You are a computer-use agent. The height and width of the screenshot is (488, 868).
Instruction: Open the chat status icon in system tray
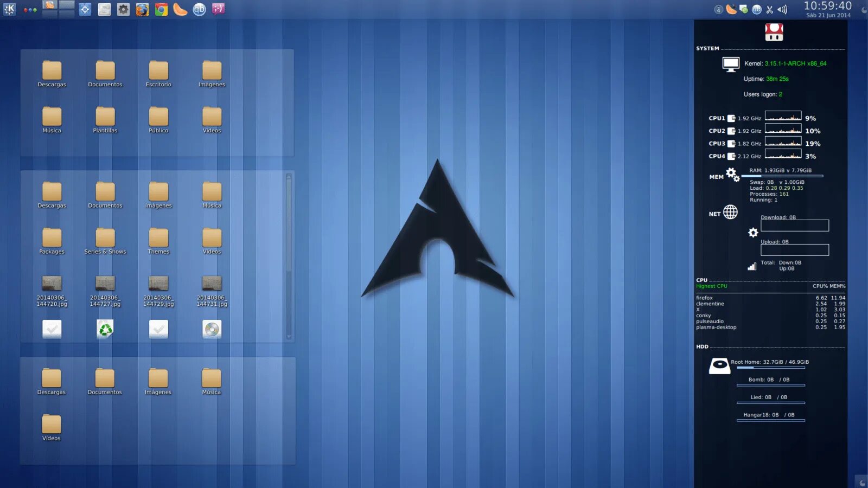pos(744,9)
